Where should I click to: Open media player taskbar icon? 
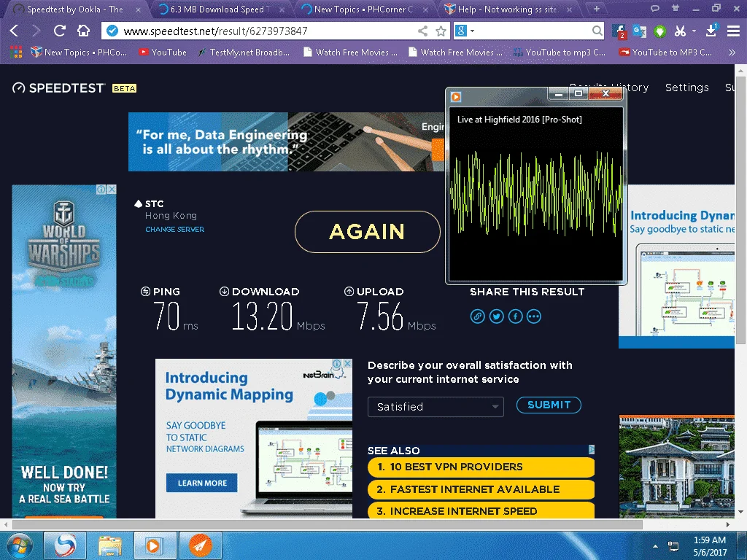point(153,545)
